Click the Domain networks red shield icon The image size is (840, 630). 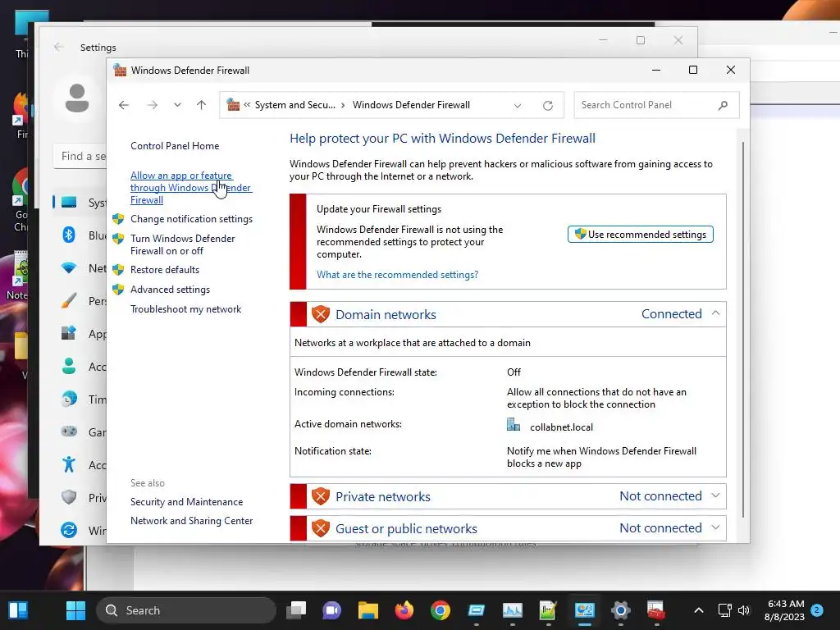pyautogui.click(x=321, y=314)
